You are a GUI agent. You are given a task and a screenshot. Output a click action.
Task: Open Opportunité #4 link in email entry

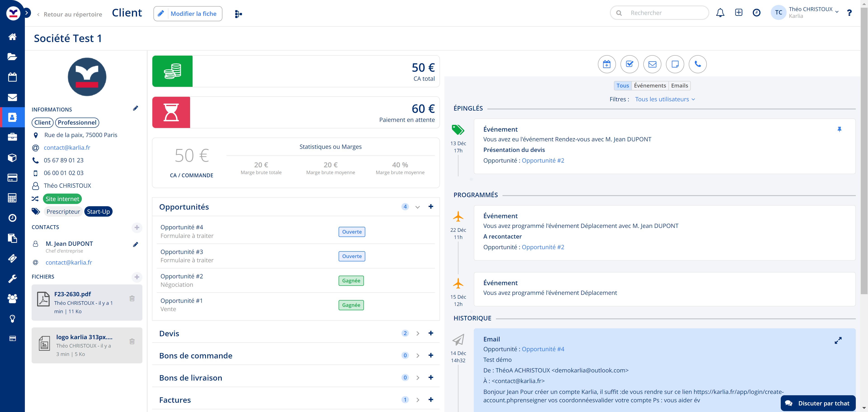[x=543, y=349]
